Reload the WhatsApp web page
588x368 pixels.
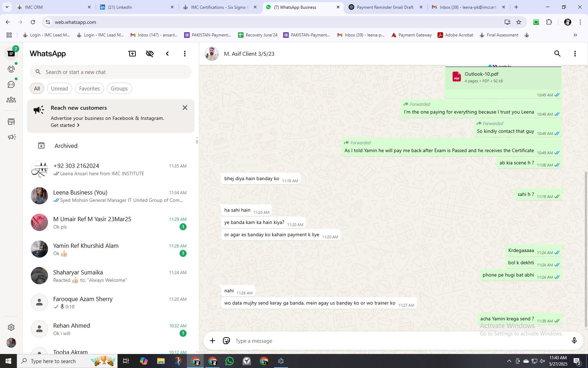click(x=33, y=22)
